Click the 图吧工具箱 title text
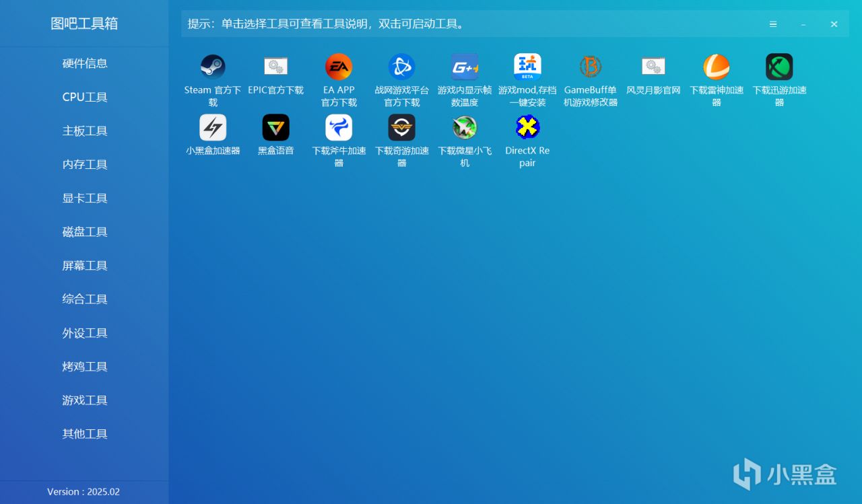Screen dimensions: 862x504 [84, 24]
